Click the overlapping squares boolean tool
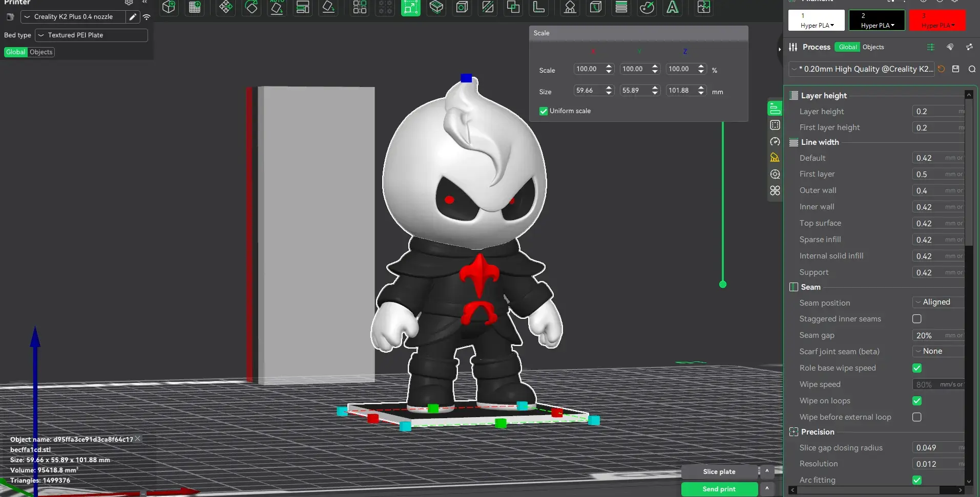This screenshot has width=980, height=497. tap(513, 7)
